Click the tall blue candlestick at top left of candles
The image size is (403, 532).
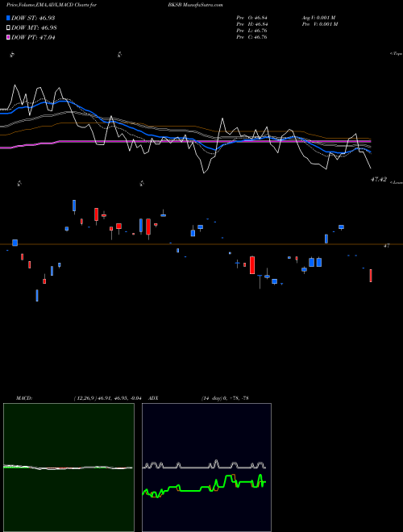click(74, 206)
